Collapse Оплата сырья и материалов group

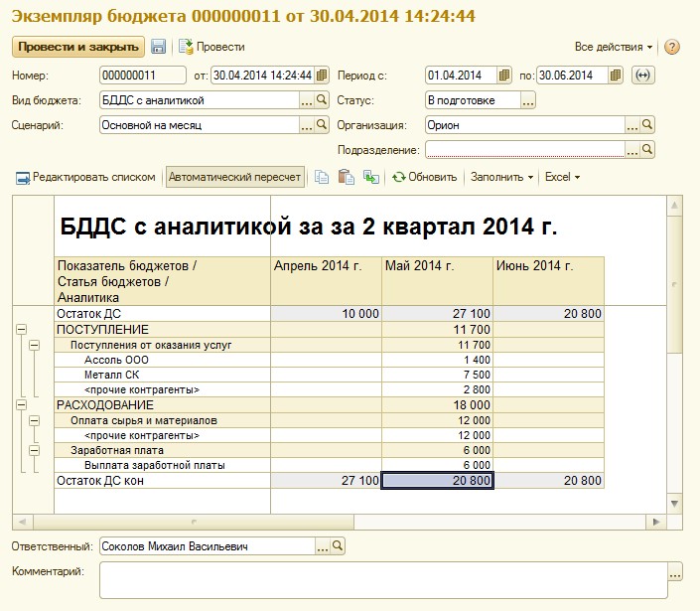35,420
